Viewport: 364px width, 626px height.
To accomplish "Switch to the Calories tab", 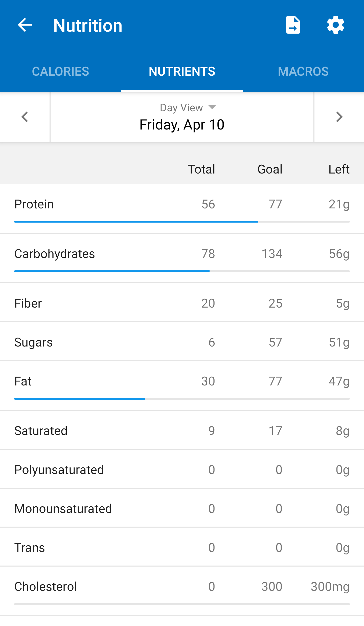I will (60, 71).
